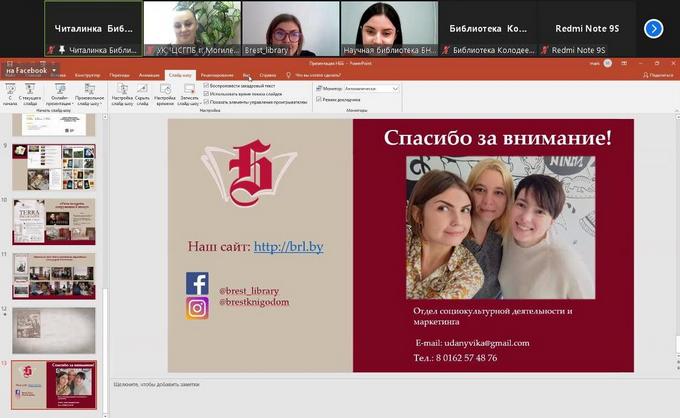Screen dimensions: 680x418
Task: Click 'Спасибо за внимание!' title text
Action: (x=497, y=138)
